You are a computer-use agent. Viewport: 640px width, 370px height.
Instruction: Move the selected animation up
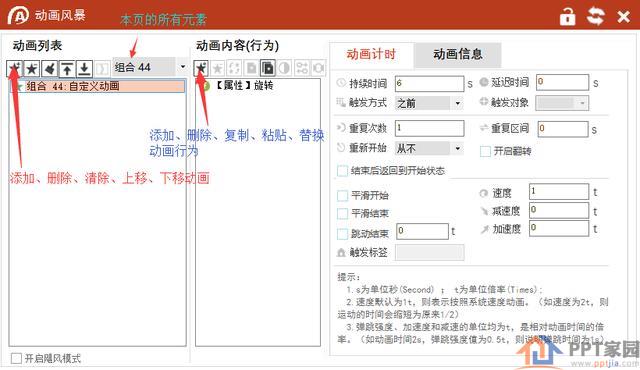[67, 68]
